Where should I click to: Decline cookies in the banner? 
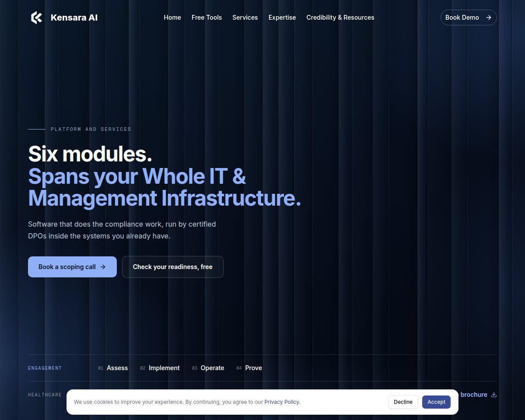click(403, 402)
